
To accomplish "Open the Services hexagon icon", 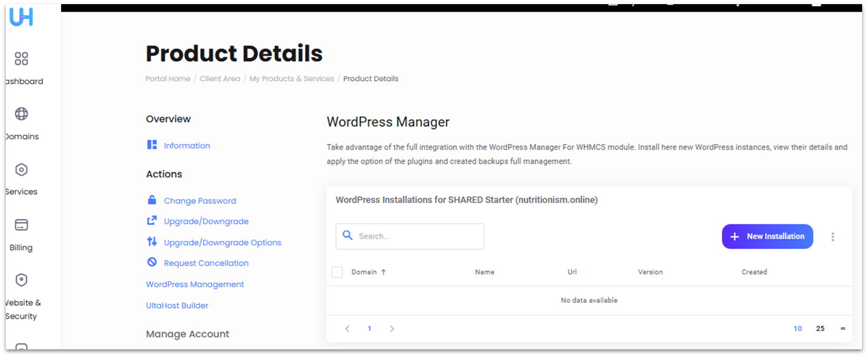I will click(21, 170).
